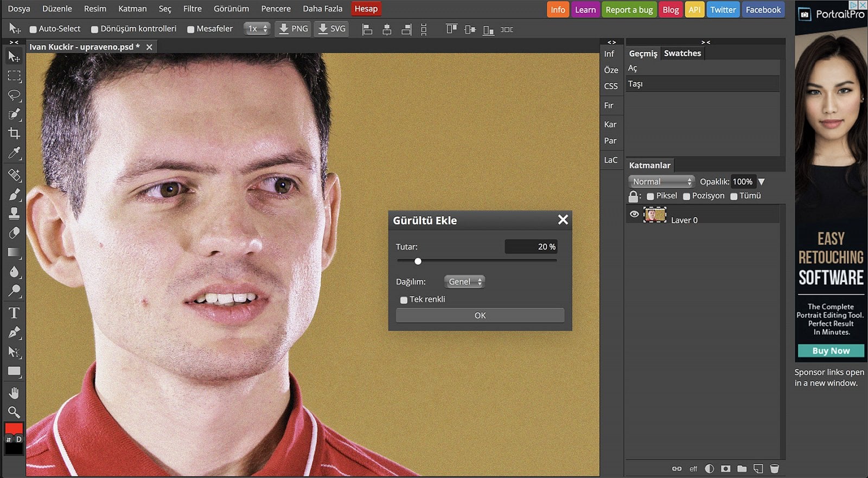Add an adjustment layer half-circle icon
The width and height of the screenshot is (868, 478).
[710, 468]
